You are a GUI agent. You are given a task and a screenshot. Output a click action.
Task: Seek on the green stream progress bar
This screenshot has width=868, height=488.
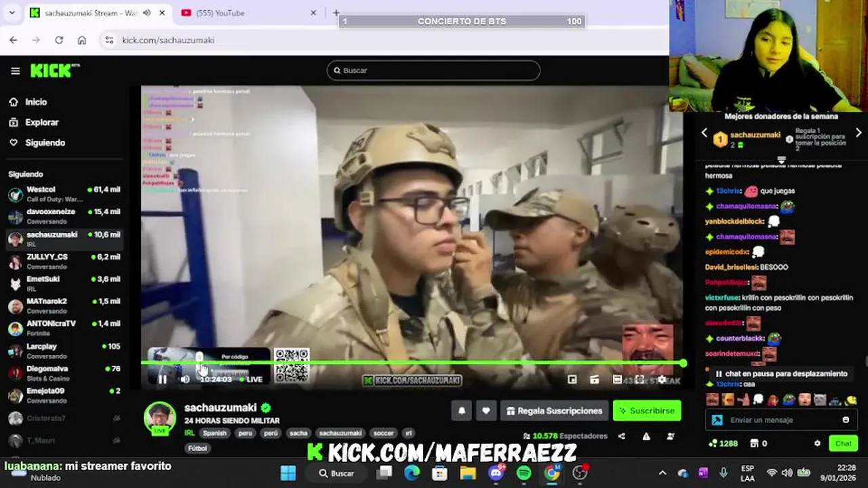(x=413, y=363)
